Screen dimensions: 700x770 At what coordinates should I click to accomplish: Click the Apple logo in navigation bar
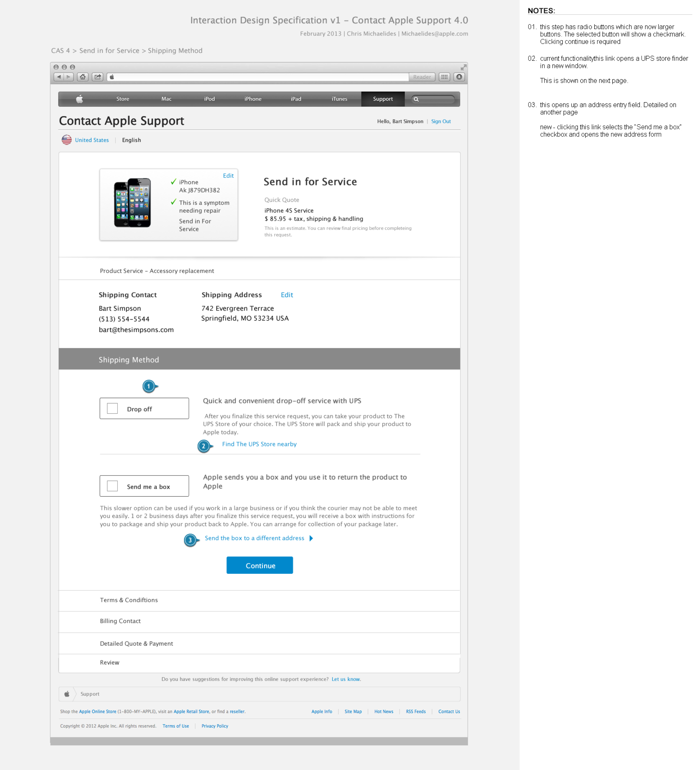[79, 99]
